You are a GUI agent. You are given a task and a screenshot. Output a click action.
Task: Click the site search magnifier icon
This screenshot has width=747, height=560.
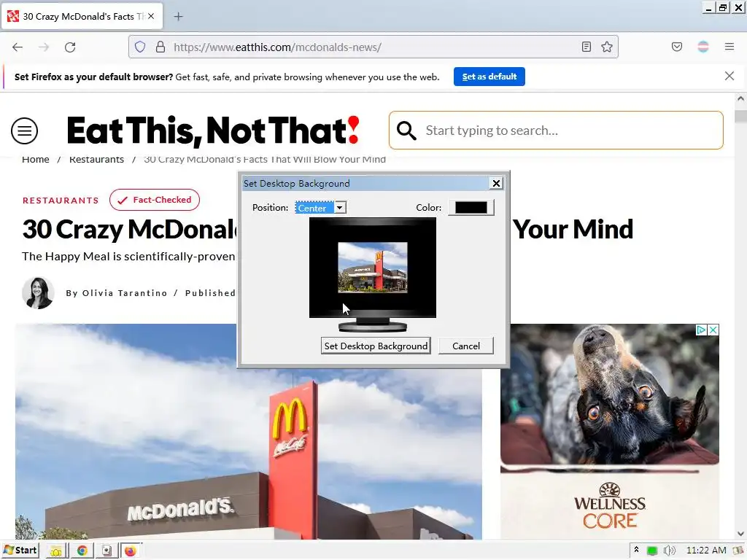pos(406,131)
